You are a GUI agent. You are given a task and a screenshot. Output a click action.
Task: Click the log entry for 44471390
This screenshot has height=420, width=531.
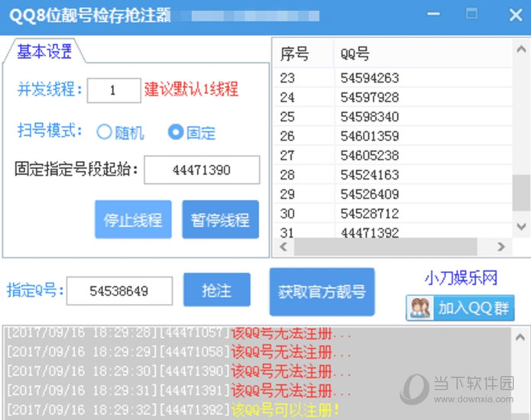point(180,371)
